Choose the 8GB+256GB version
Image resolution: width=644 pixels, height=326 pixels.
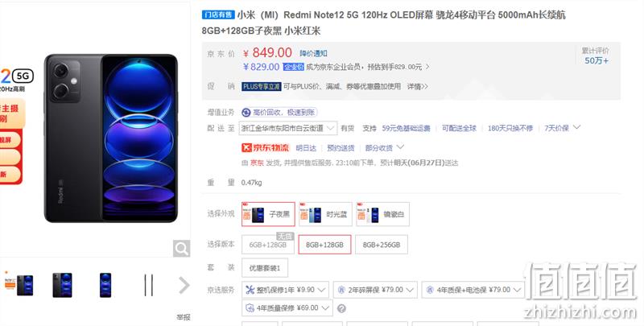click(x=381, y=245)
